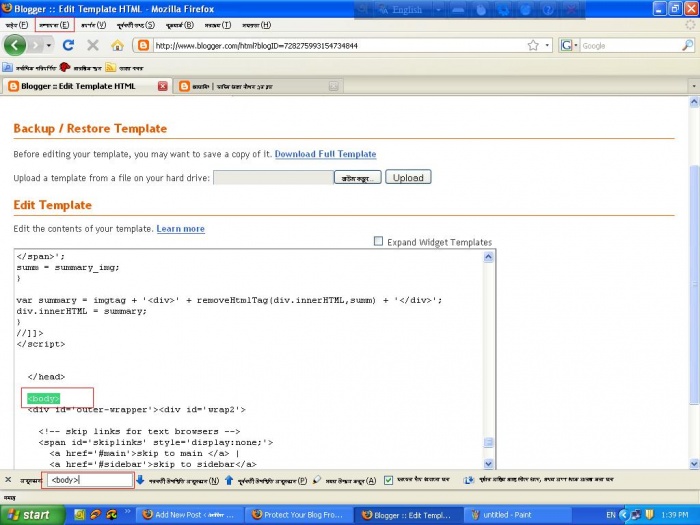This screenshot has height=525, width=700.
Task: Click the Highlight all marker icon in the find bar
Action: 317,480
